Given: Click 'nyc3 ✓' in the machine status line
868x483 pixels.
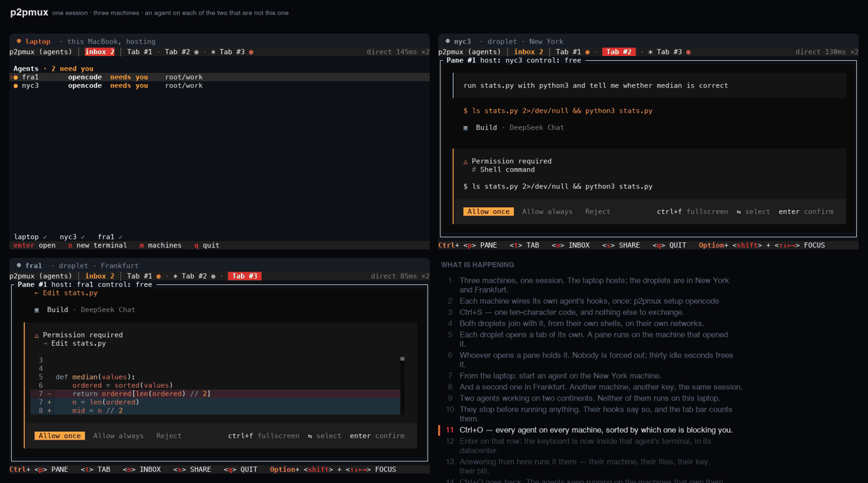Looking at the screenshot, I should coord(72,237).
